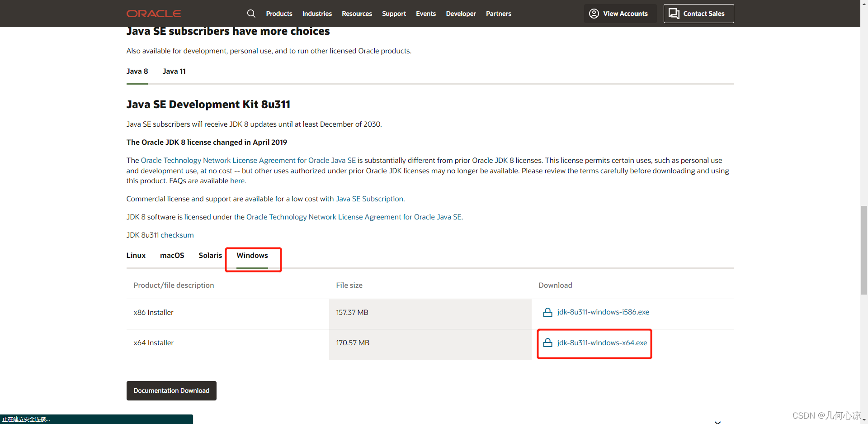The image size is (868, 424).
Task: Download jdk-8u311-windows-x64.exe
Action: tap(602, 343)
